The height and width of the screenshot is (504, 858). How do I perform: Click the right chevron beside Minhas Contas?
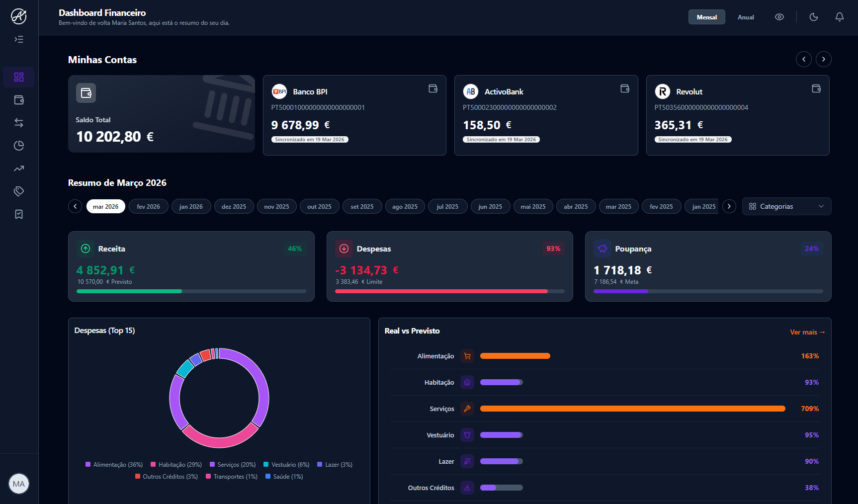click(x=824, y=59)
